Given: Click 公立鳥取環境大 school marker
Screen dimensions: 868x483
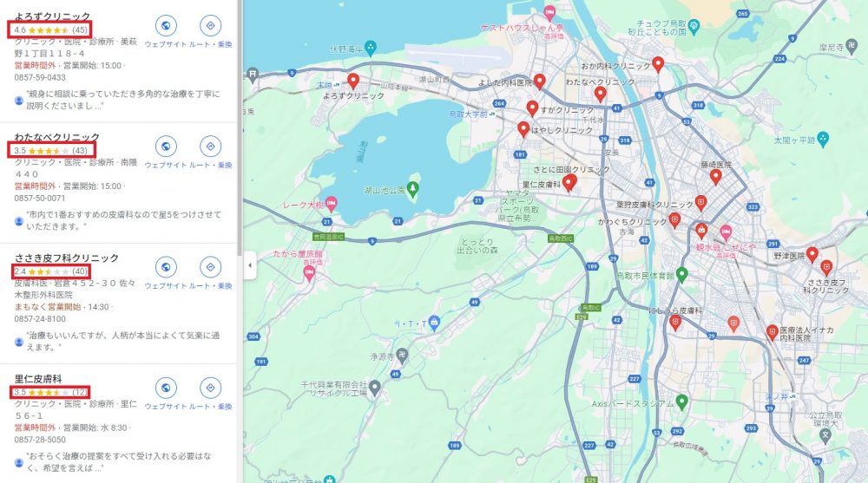Looking at the screenshot, I should pyautogui.click(x=825, y=435).
